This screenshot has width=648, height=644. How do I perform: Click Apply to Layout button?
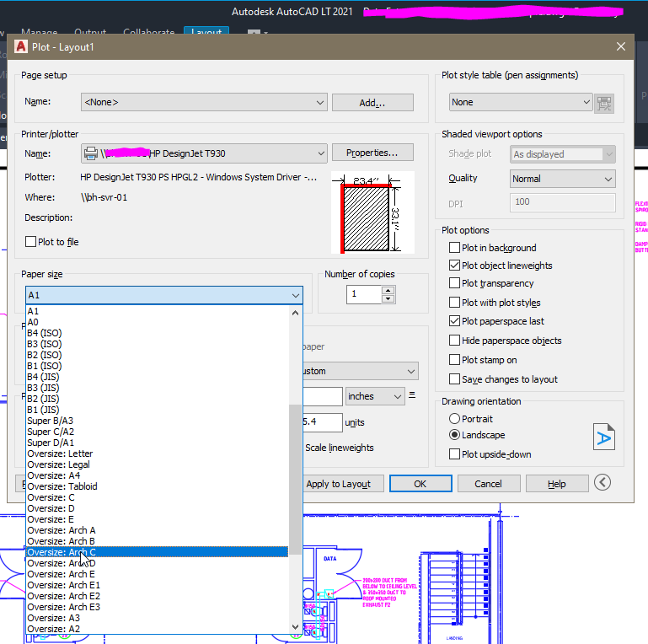coord(343,484)
